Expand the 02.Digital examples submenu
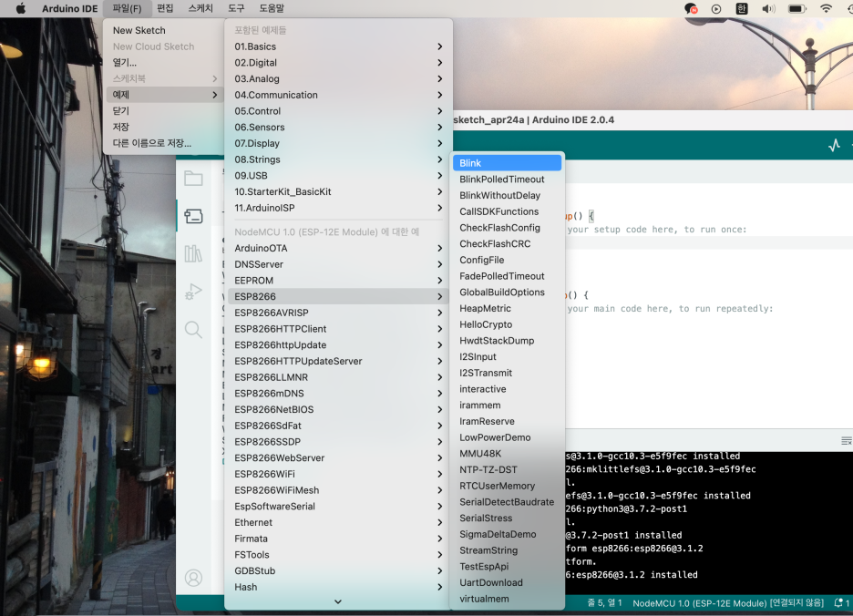The height and width of the screenshot is (616, 853). tap(338, 63)
